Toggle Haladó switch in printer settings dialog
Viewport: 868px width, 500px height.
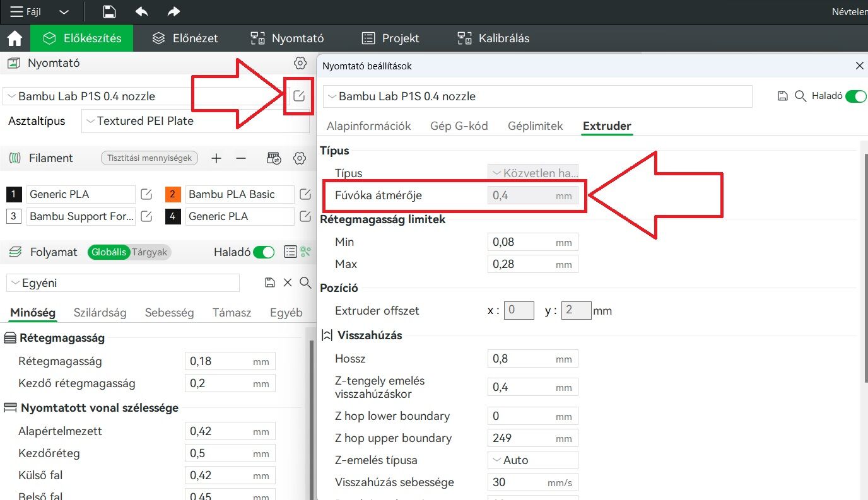tap(856, 96)
